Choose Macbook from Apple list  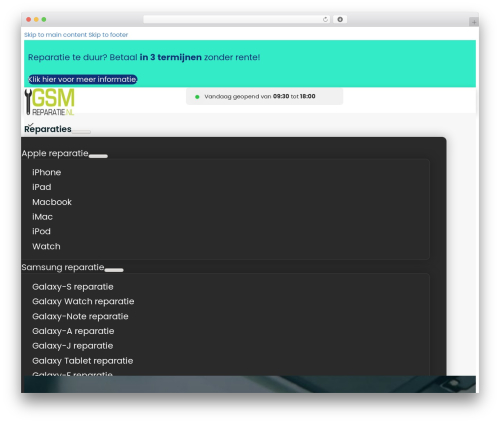pos(52,202)
